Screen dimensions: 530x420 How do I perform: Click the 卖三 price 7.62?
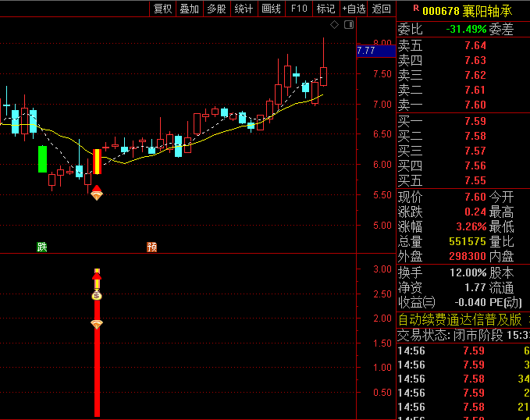(475, 75)
